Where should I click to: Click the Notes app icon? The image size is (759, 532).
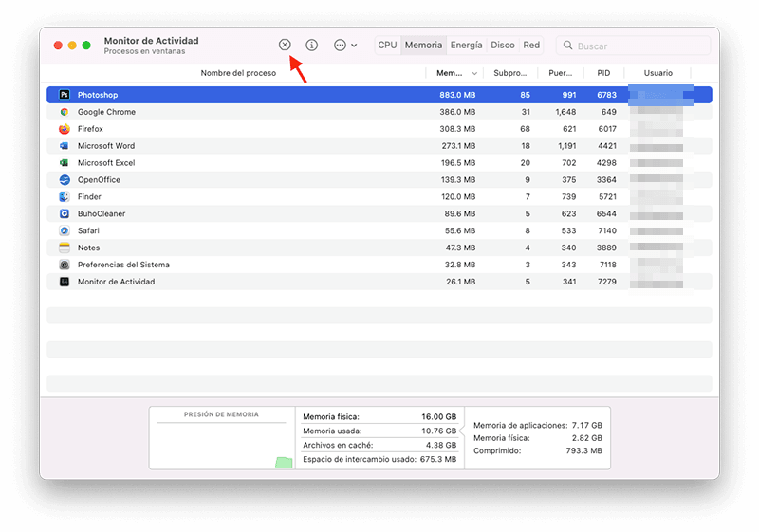[65, 248]
